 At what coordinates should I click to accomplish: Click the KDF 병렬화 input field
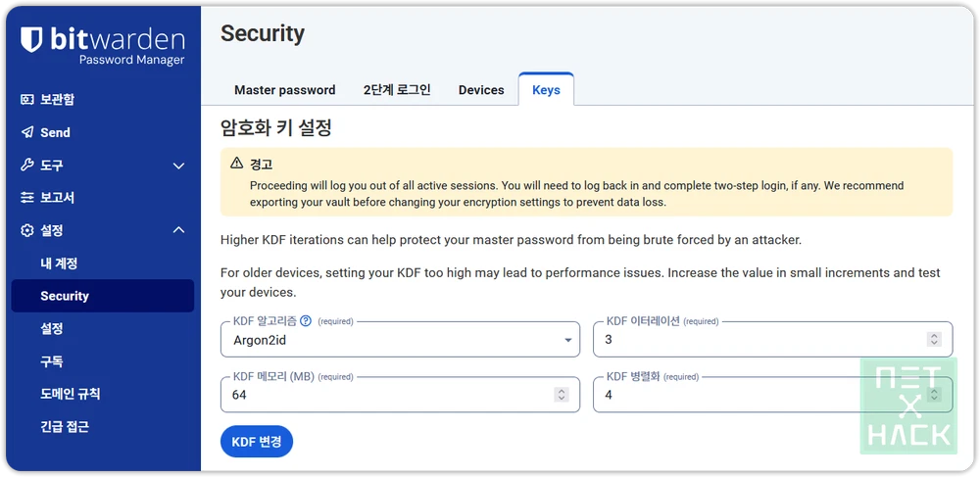coord(772,395)
